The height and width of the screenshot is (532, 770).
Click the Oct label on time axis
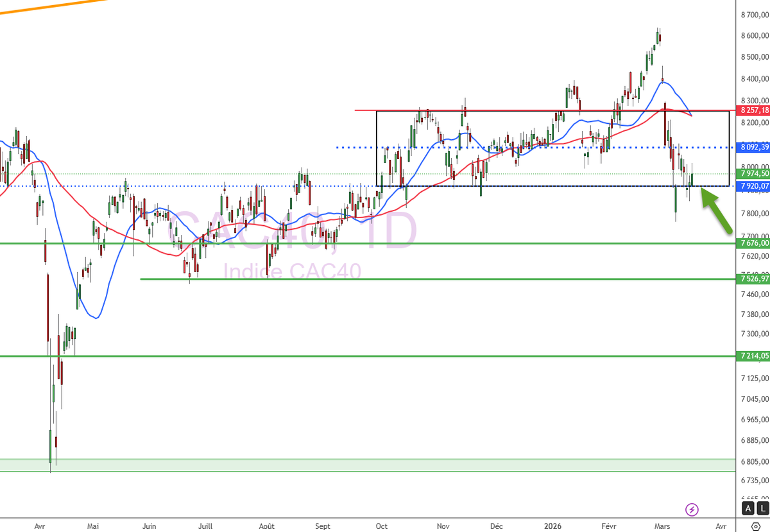(381, 527)
